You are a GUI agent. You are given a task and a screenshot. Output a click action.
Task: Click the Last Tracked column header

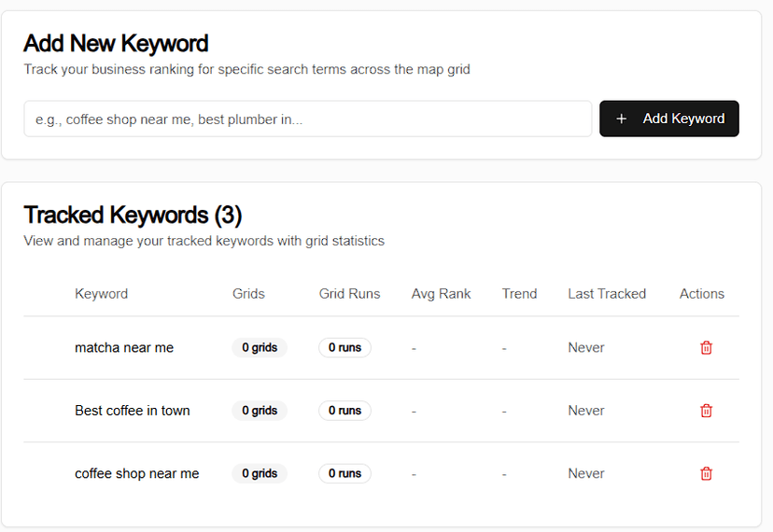607,294
